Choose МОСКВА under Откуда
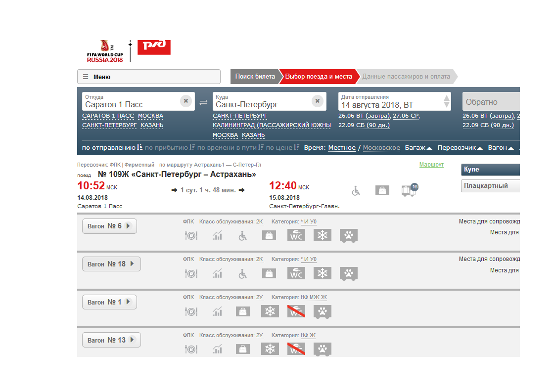 pos(150,116)
